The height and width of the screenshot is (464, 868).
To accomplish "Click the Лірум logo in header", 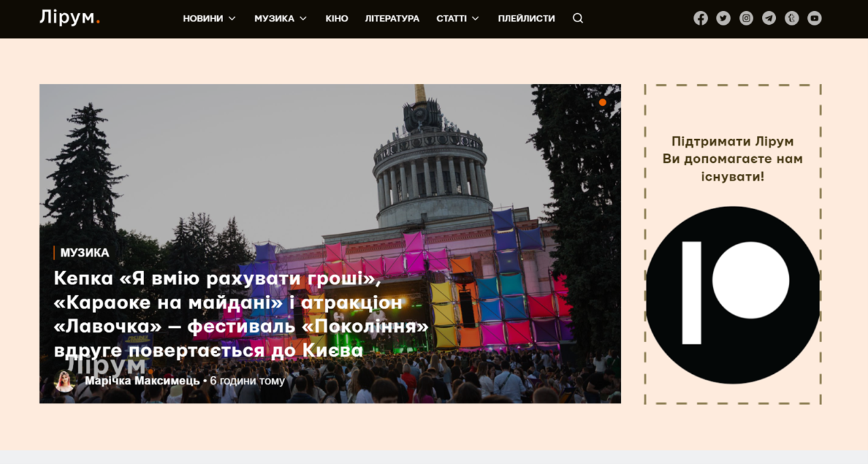I will [69, 18].
